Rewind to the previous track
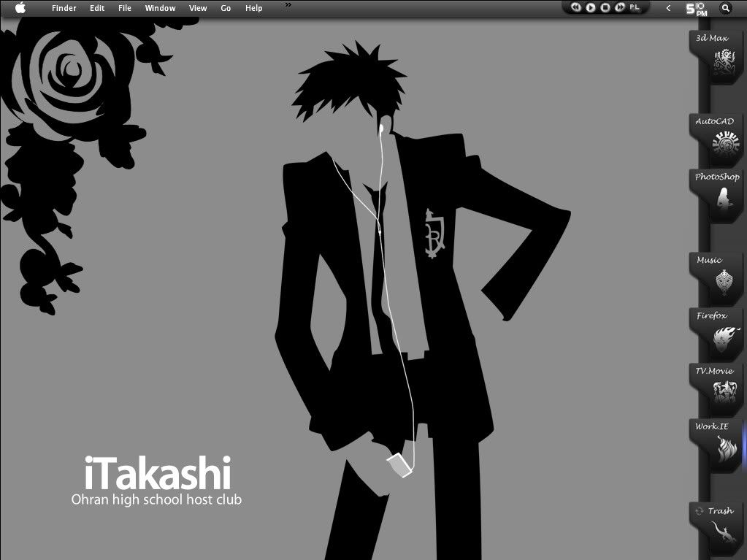Image resolution: width=747 pixels, height=560 pixels. coord(576,7)
